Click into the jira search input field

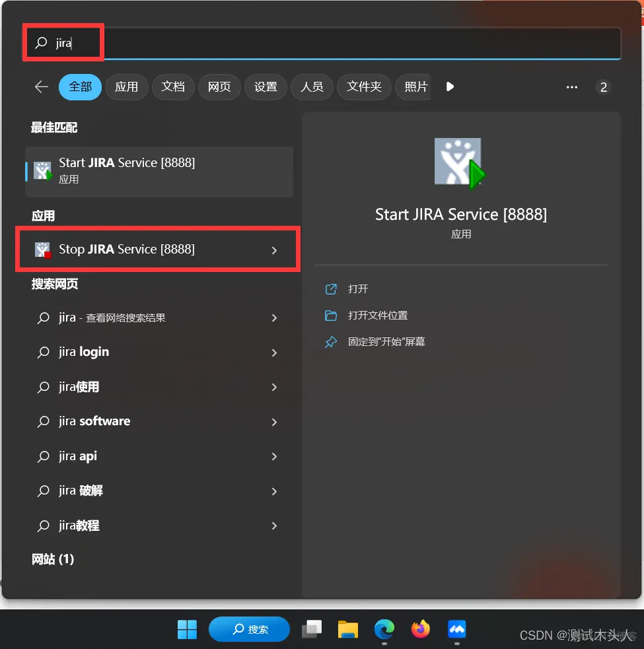(x=322, y=43)
